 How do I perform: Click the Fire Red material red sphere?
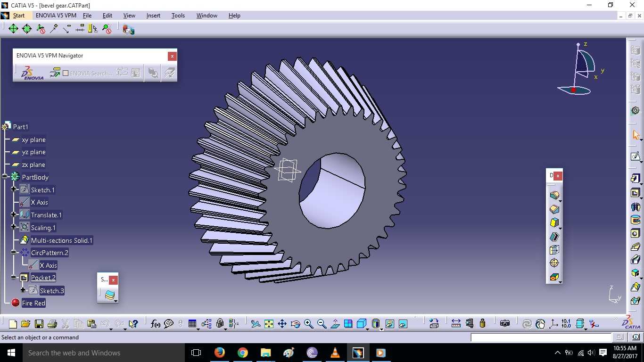click(16, 303)
